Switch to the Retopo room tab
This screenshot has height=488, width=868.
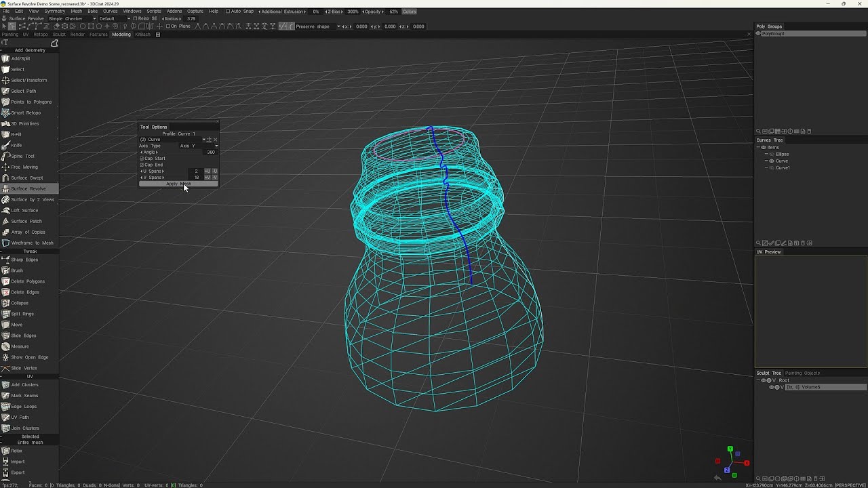[x=41, y=35]
